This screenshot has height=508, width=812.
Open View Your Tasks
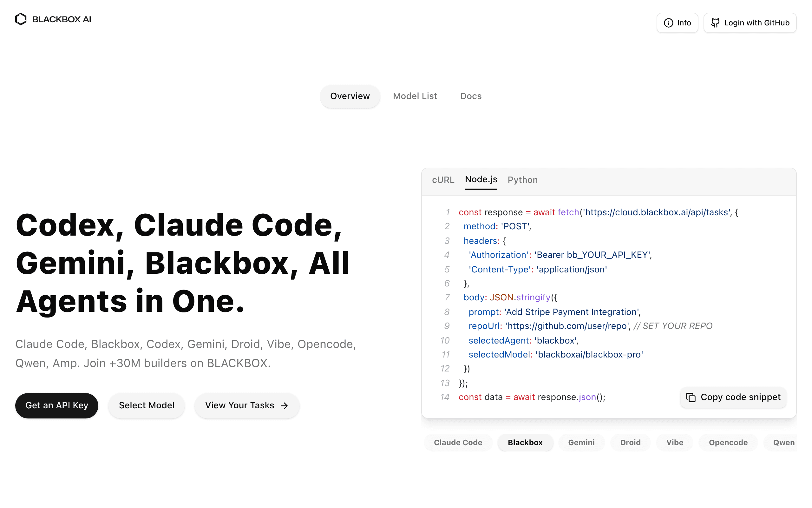247,405
